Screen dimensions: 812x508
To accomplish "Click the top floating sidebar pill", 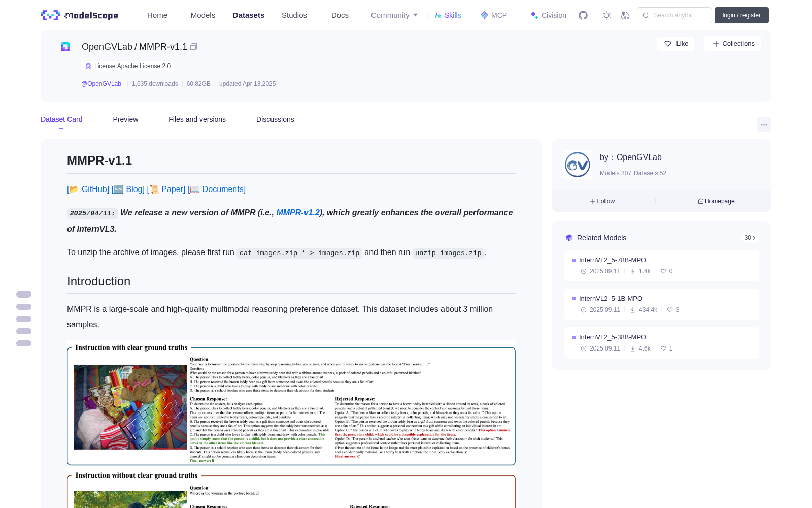I will tap(24, 294).
